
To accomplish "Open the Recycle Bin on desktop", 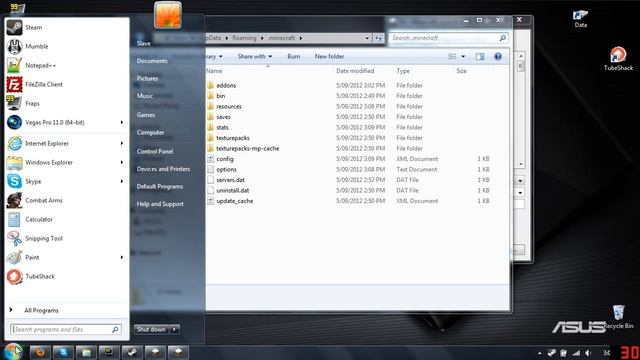I will point(618,317).
